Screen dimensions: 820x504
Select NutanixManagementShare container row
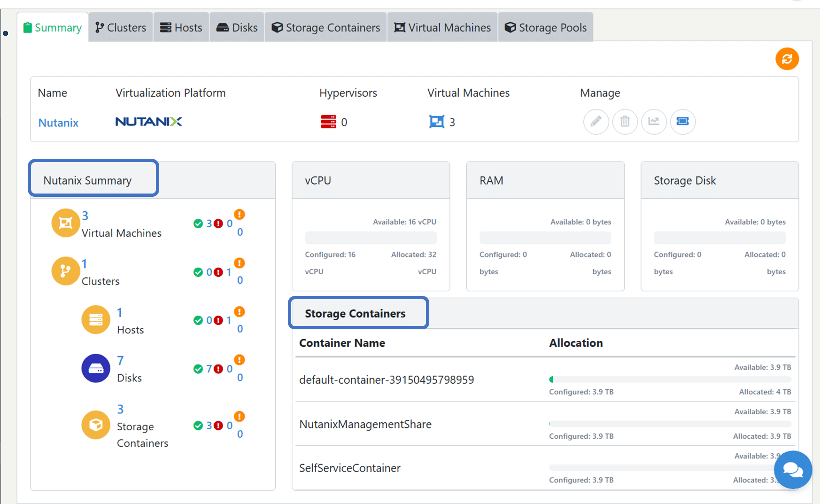coord(545,424)
